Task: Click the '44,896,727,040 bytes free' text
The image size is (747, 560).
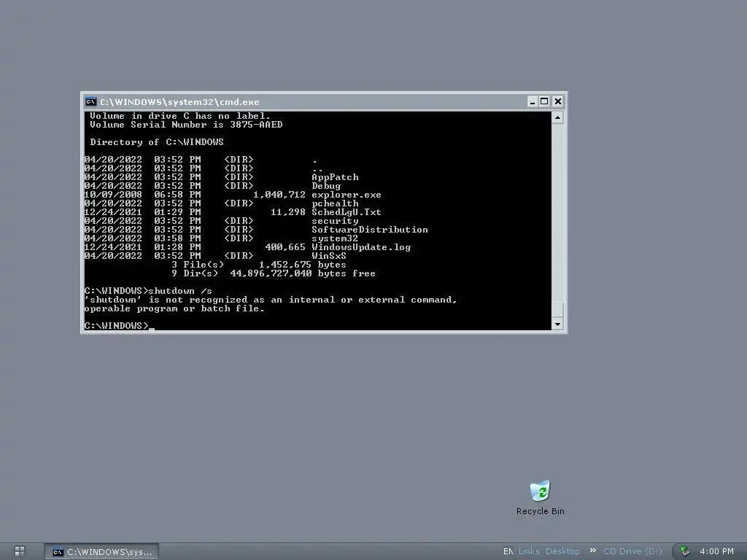Action: (303, 273)
